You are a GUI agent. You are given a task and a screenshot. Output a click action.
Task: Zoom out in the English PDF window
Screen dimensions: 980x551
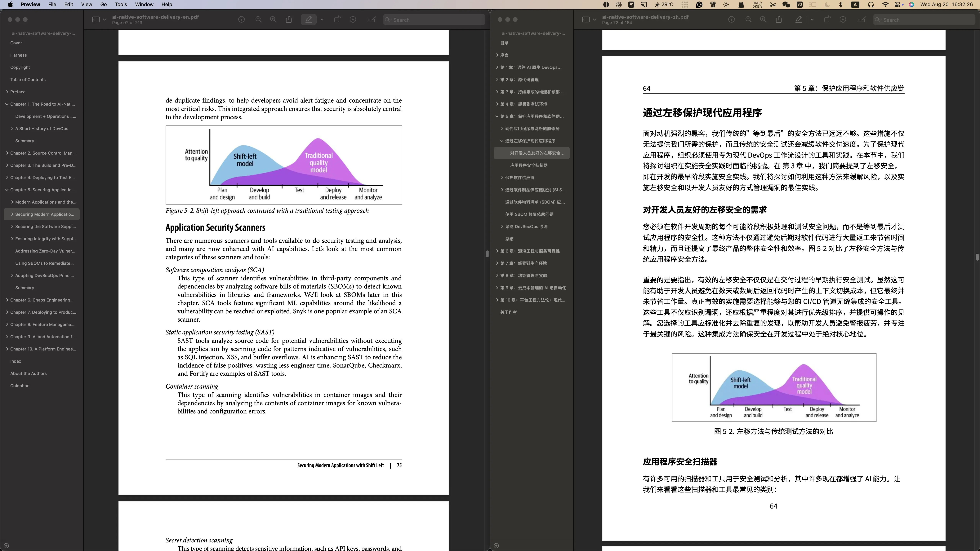pos(258,19)
